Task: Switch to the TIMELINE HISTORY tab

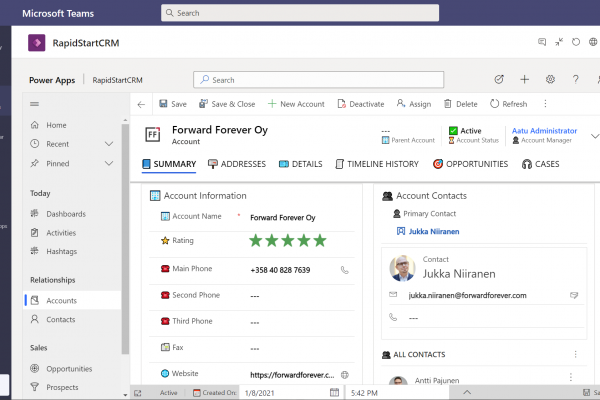Action: (377, 164)
